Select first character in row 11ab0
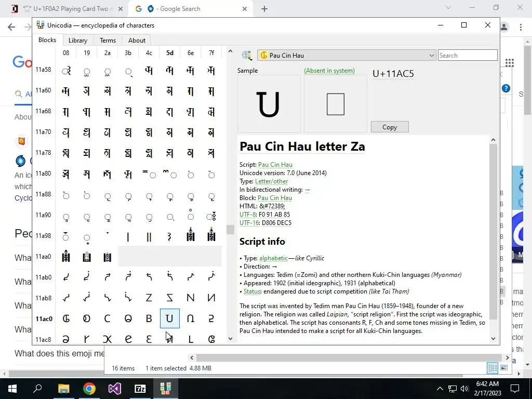Screen dimensions: 532x399 [x=66, y=277]
